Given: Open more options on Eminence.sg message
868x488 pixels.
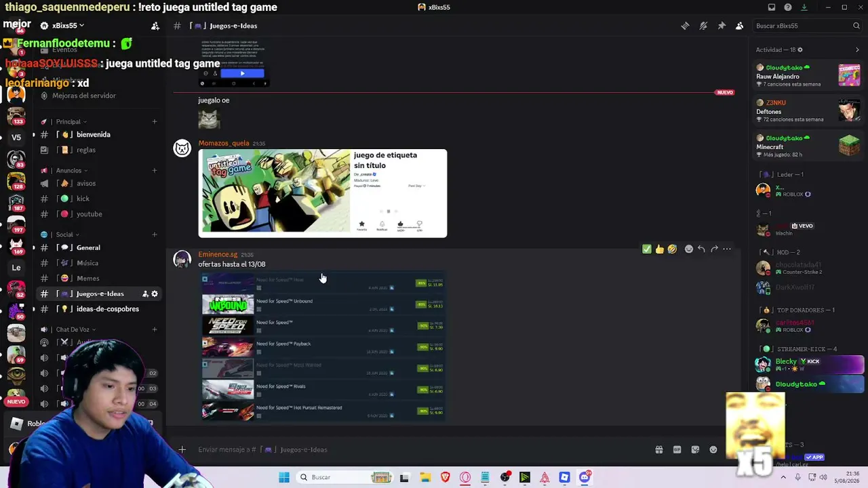Looking at the screenshot, I should point(727,249).
